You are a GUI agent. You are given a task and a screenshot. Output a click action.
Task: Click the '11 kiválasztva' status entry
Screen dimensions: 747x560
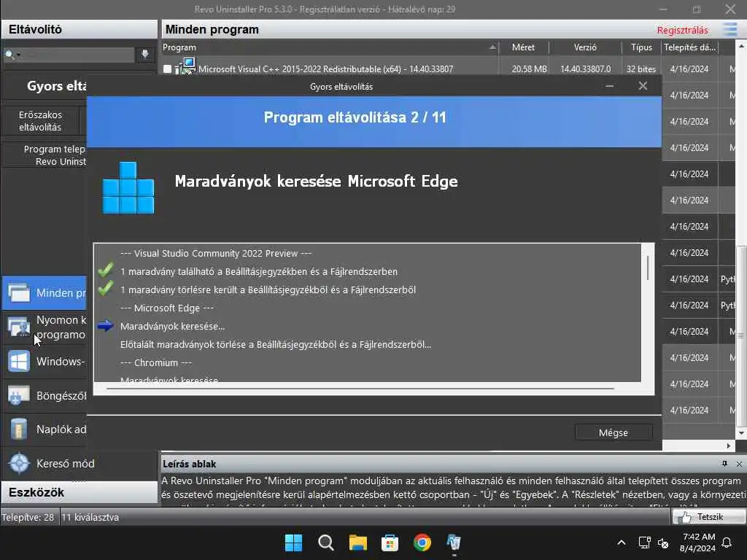[90, 517]
